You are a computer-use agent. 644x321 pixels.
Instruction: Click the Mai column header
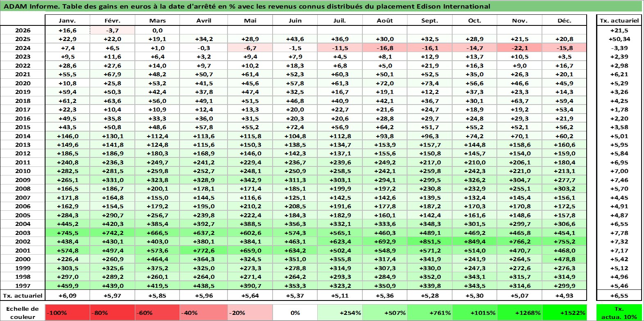tap(250, 20)
